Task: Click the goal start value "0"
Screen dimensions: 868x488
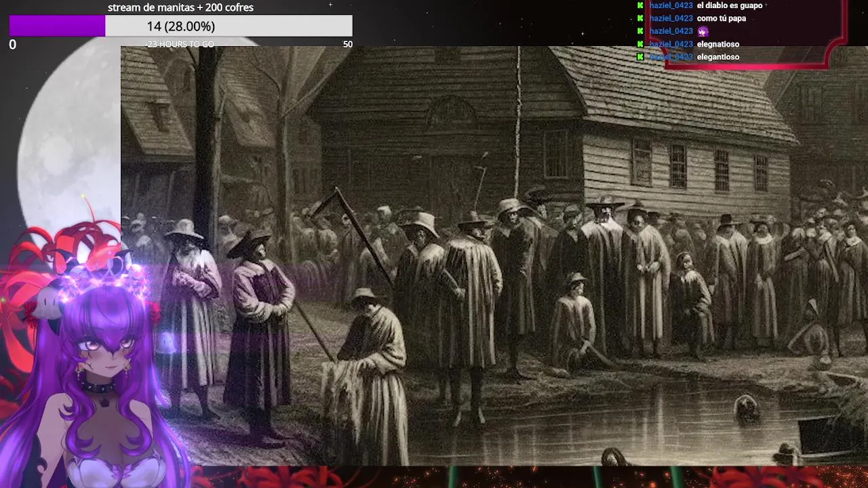Action: click(12, 45)
